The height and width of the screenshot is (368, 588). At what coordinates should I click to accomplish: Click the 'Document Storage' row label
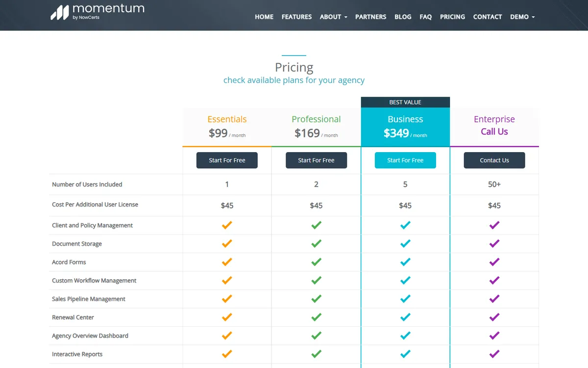pos(77,244)
